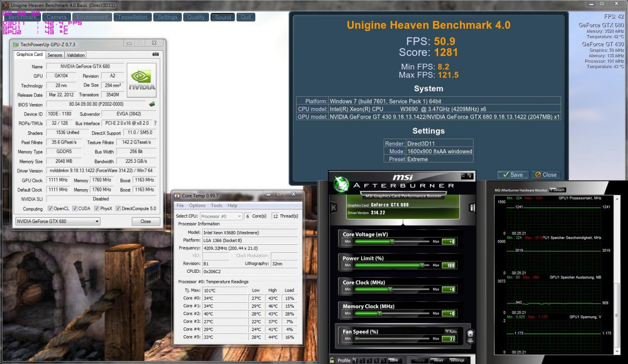The width and height of the screenshot is (628, 364).
Task: Open Afterburner Settings button
Action: 457,360
